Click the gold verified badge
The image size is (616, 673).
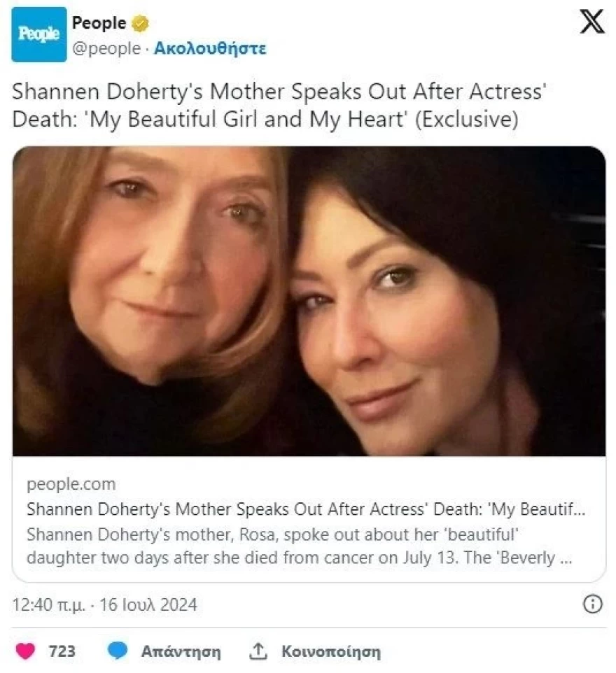click(x=141, y=24)
